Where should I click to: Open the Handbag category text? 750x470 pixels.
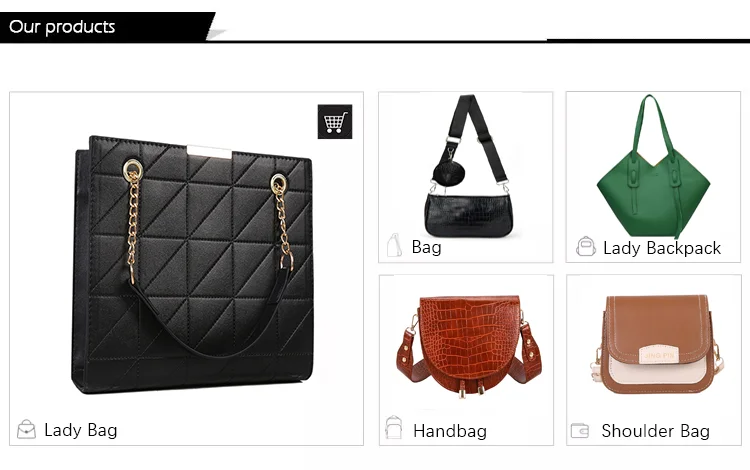click(450, 431)
